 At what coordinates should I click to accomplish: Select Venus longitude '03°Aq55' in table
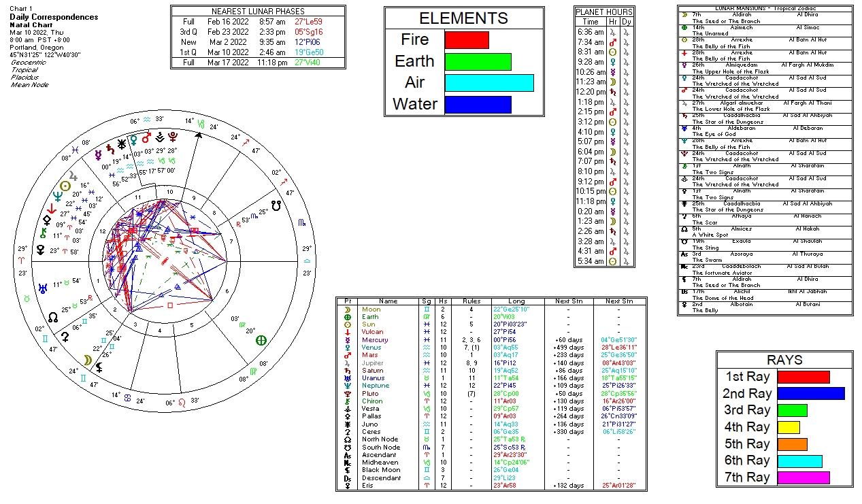[507, 348]
